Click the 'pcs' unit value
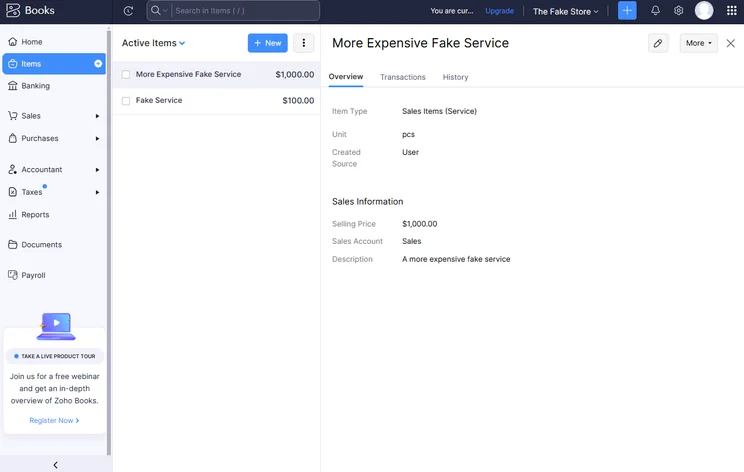This screenshot has width=744, height=472. [x=409, y=134]
